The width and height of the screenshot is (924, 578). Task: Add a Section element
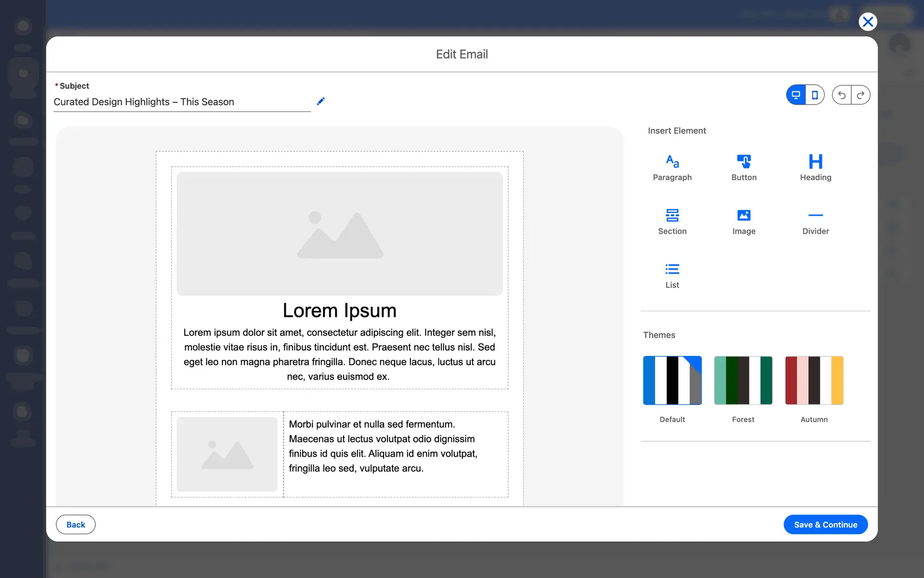(672, 221)
